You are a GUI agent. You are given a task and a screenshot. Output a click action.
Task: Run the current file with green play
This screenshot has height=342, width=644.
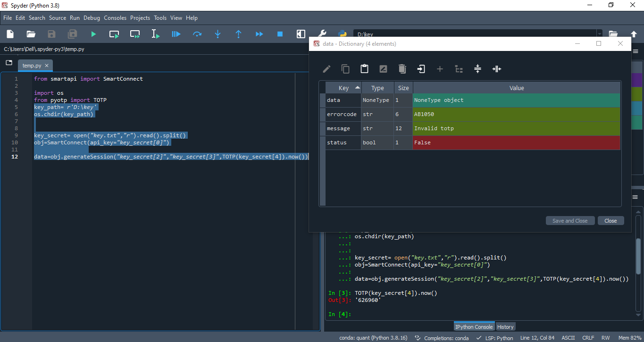point(93,34)
